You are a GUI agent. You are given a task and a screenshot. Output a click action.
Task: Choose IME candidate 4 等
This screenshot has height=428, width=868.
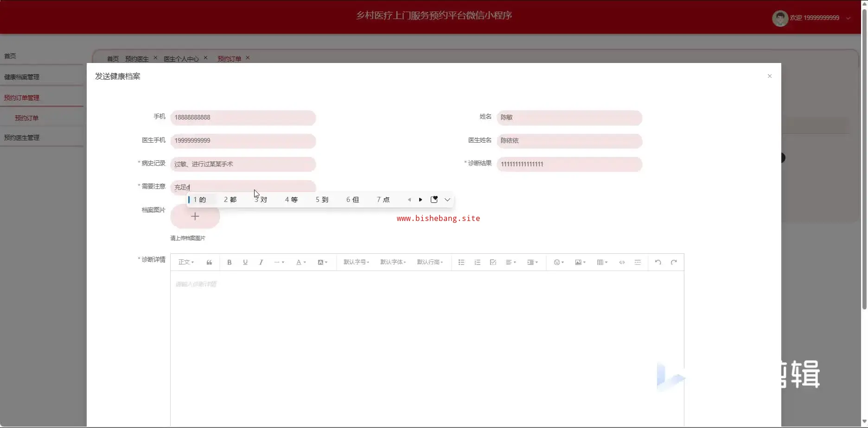[x=291, y=200]
